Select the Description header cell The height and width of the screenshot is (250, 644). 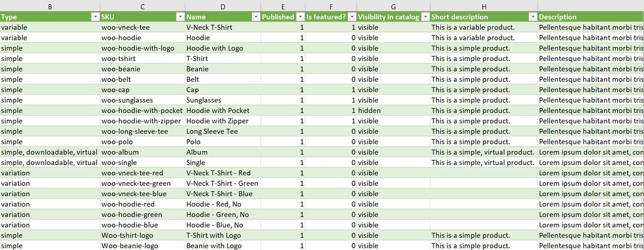589,17
